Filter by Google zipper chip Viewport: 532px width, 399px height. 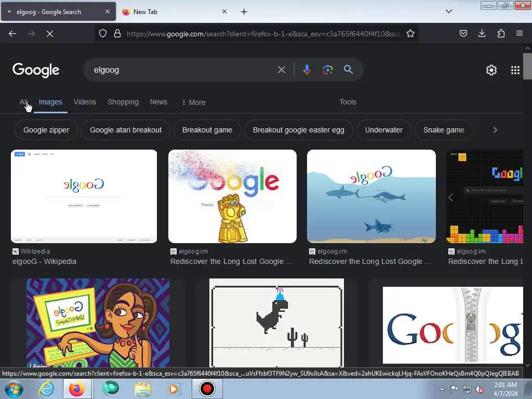click(46, 130)
